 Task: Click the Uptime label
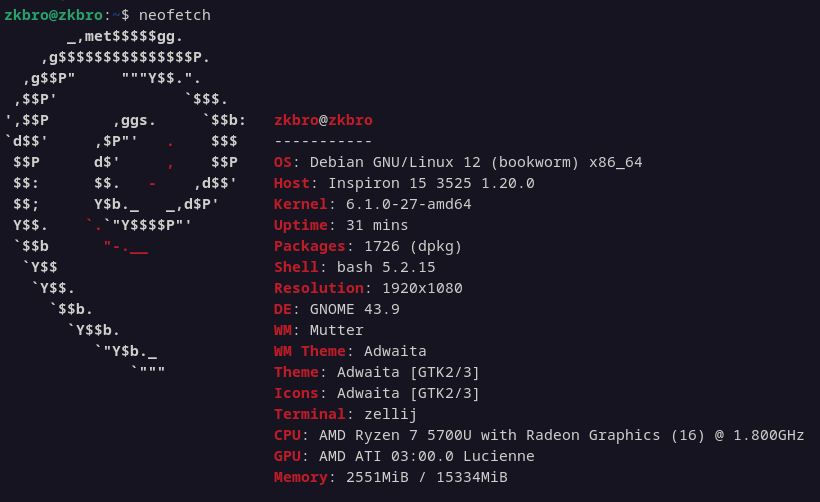(300, 225)
